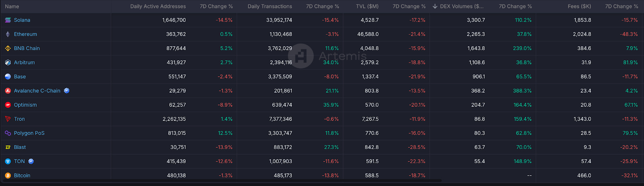
Task: Sort by the Name column header
Action: (x=12, y=6)
